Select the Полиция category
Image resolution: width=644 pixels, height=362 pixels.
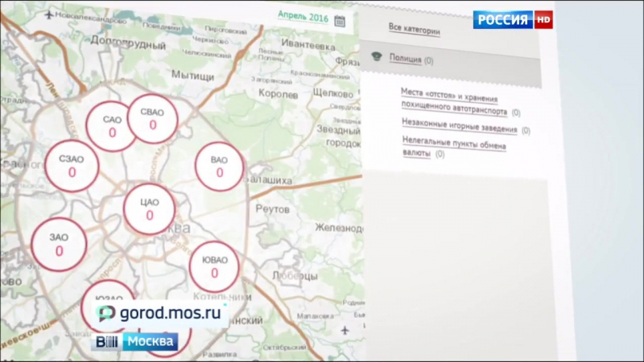(406, 58)
